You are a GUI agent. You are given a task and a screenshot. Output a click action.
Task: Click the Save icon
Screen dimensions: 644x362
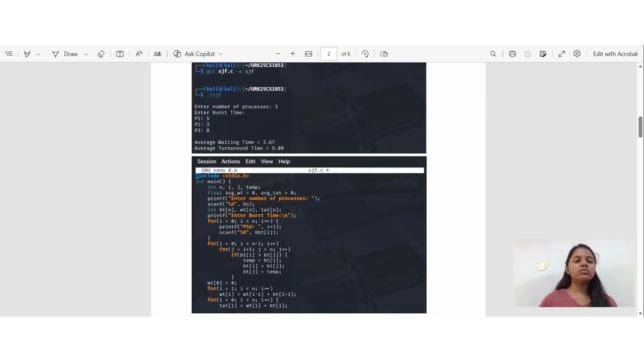click(527, 54)
